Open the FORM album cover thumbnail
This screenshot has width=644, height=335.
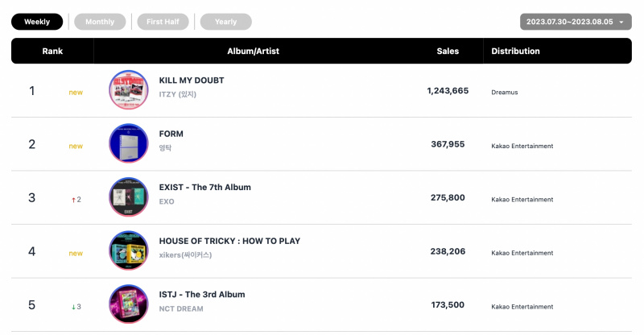(129, 143)
